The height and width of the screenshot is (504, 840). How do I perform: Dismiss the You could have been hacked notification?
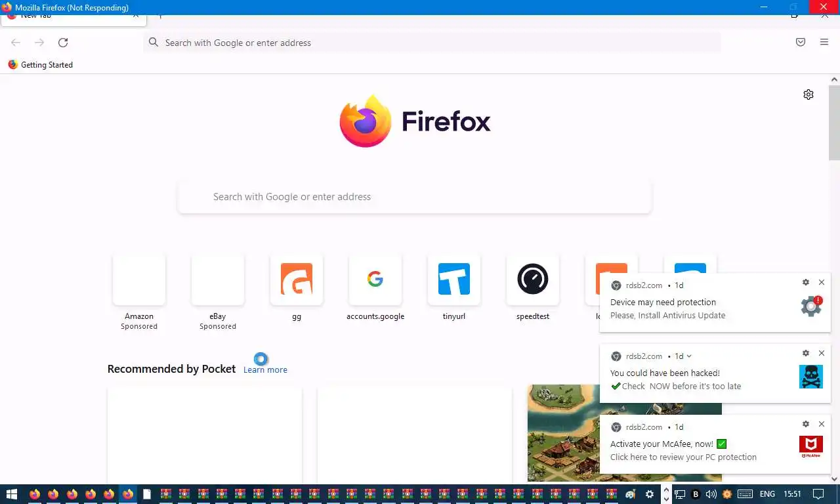pyautogui.click(x=822, y=353)
